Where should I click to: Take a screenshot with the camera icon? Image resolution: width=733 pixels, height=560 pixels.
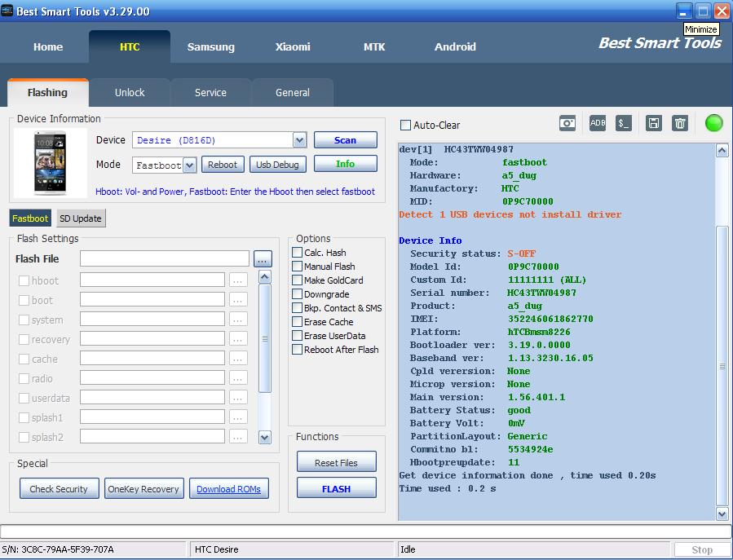click(x=567, y=123)
